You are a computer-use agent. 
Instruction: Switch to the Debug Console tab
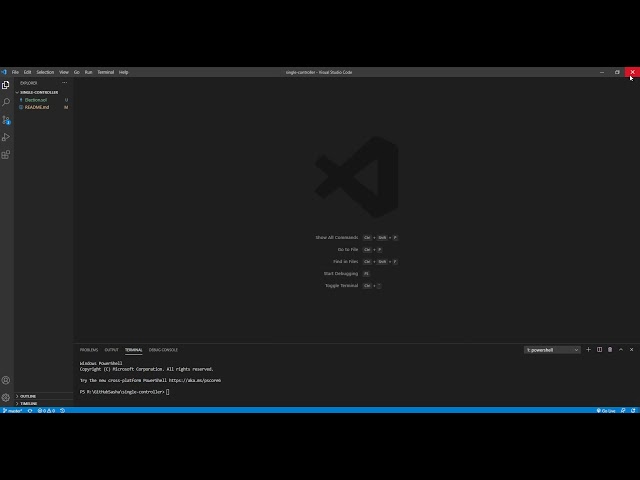[163, 350]
